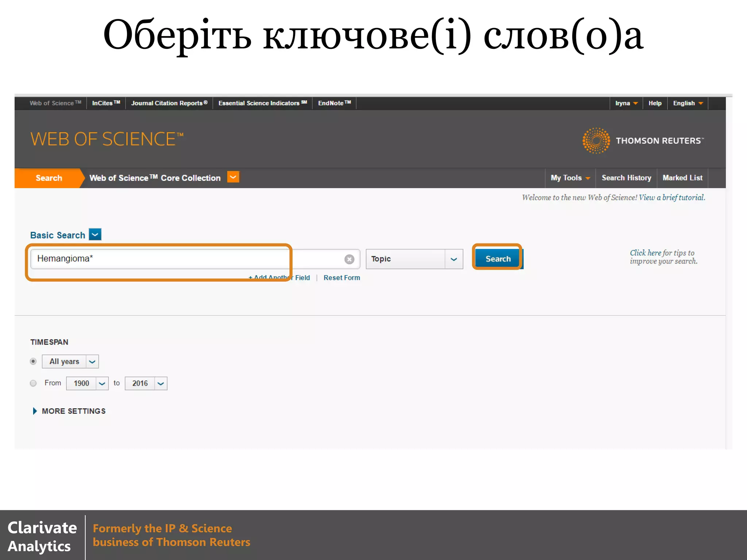
Task: Click the Thomson Reuters logo
Action: pos(643,141)
